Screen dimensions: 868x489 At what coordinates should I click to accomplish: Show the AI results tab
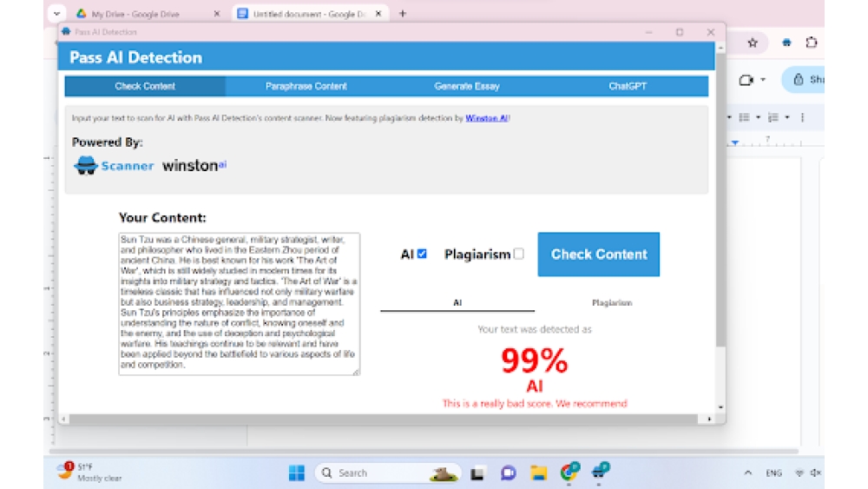tap(457, 303)
